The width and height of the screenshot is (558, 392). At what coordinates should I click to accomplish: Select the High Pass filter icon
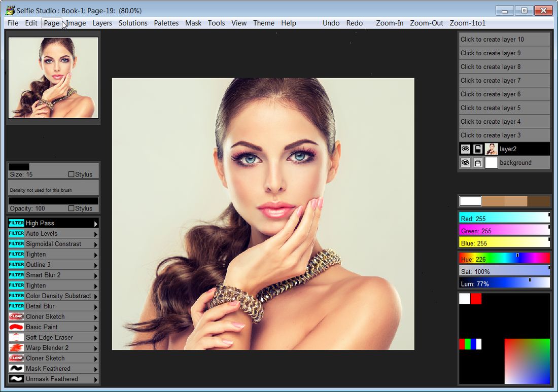point(16,223)
